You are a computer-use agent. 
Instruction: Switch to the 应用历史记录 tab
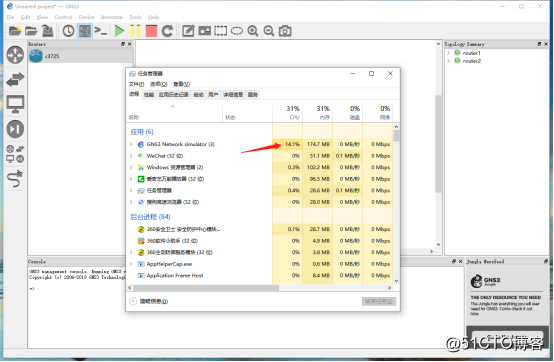click(173, 94)
